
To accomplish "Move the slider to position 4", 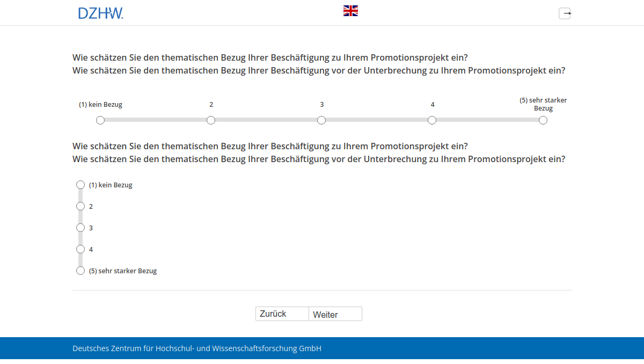I will (432, 120).
